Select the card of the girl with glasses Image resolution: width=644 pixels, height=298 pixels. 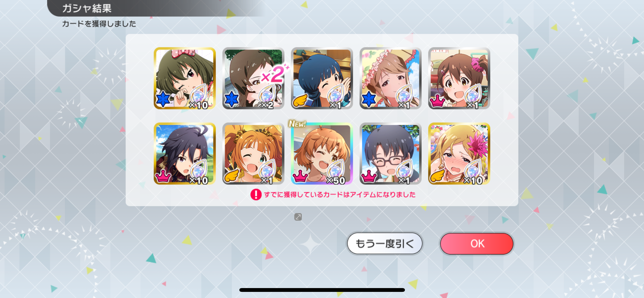tap(390, 154)
